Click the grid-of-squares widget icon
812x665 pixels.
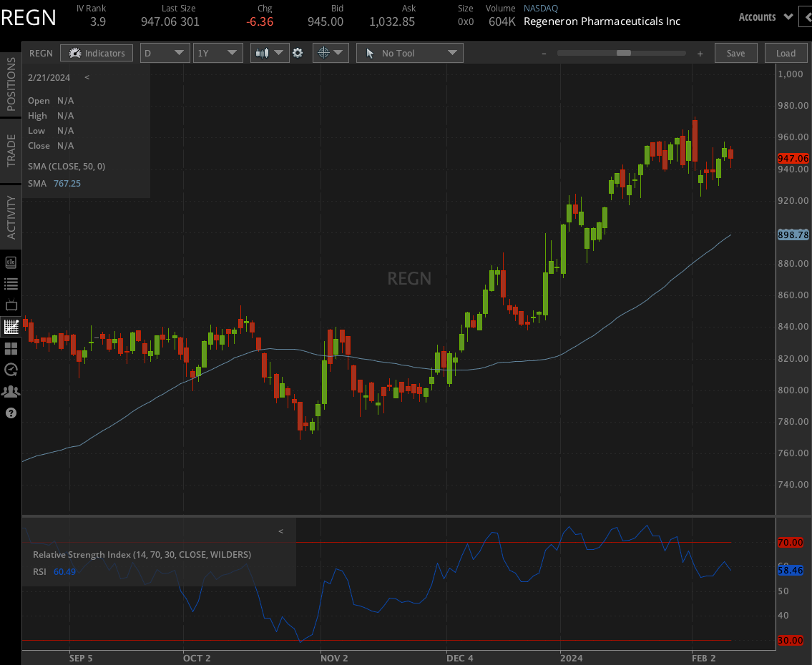click(x=10, y=348)
